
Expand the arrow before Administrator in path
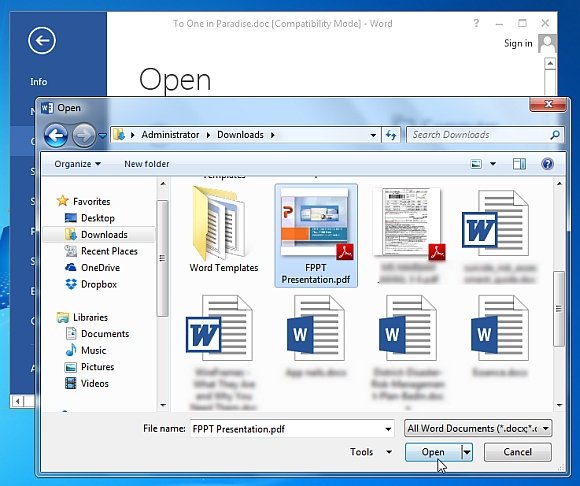132,135
